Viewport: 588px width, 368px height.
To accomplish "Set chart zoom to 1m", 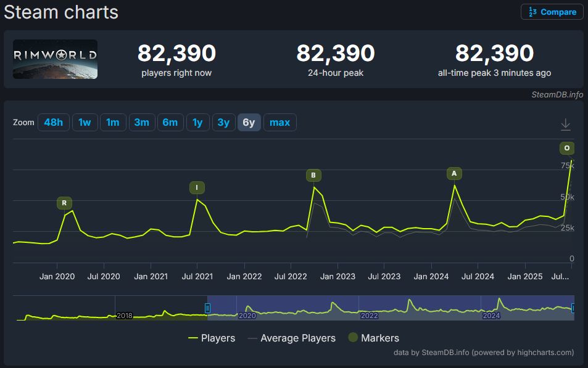I will [x=113, y=123].
